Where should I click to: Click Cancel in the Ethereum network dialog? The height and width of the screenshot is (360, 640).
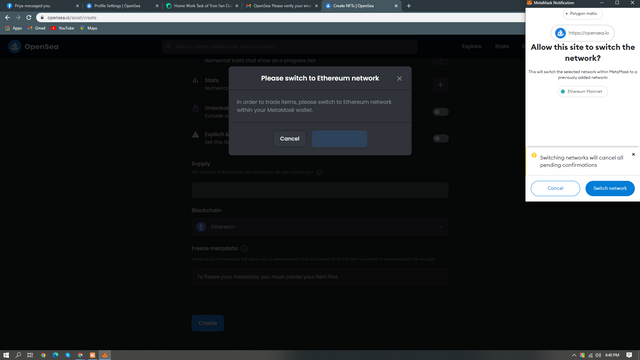[289, 139]
